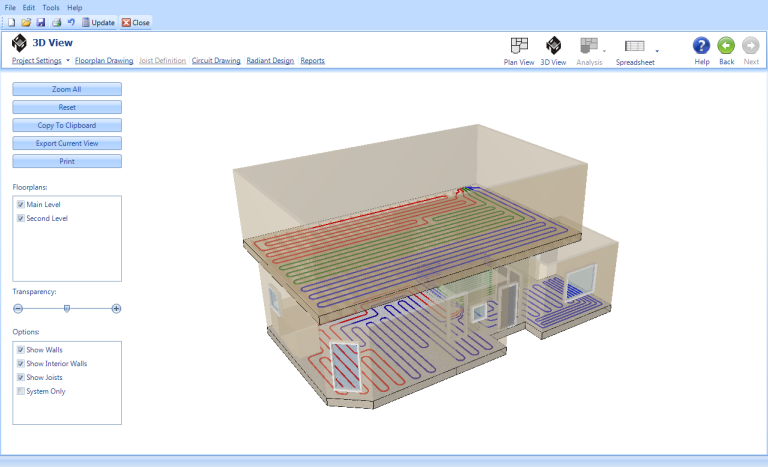Enable the System Only checkbox

tap(21, 391)
